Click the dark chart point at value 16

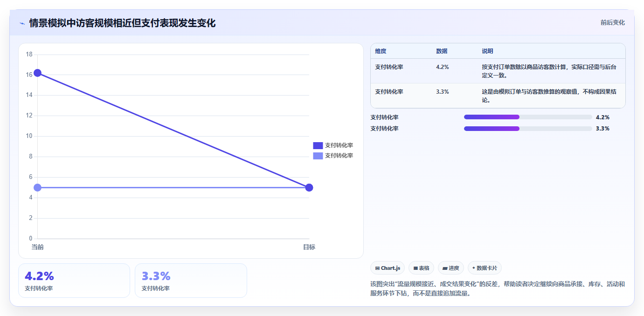click(37, 73)
